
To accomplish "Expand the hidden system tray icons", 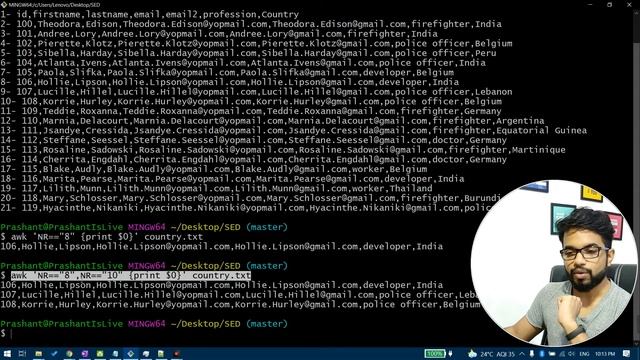I will 522,354.
